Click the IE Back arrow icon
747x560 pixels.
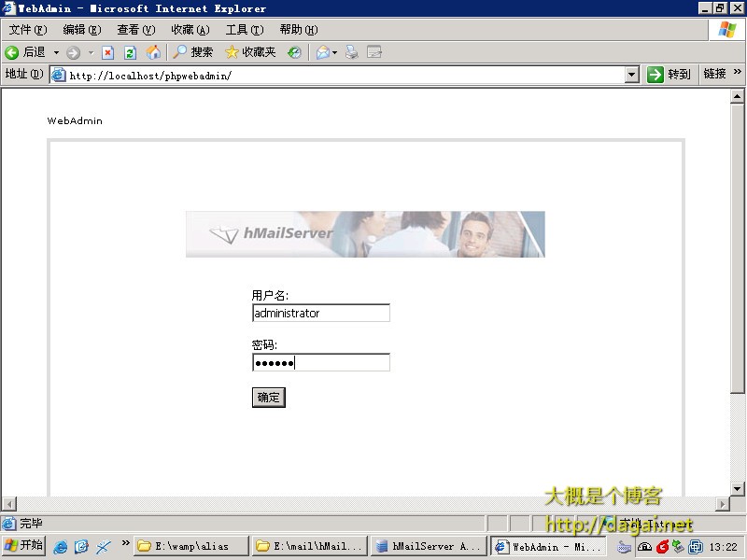(11, 52)
